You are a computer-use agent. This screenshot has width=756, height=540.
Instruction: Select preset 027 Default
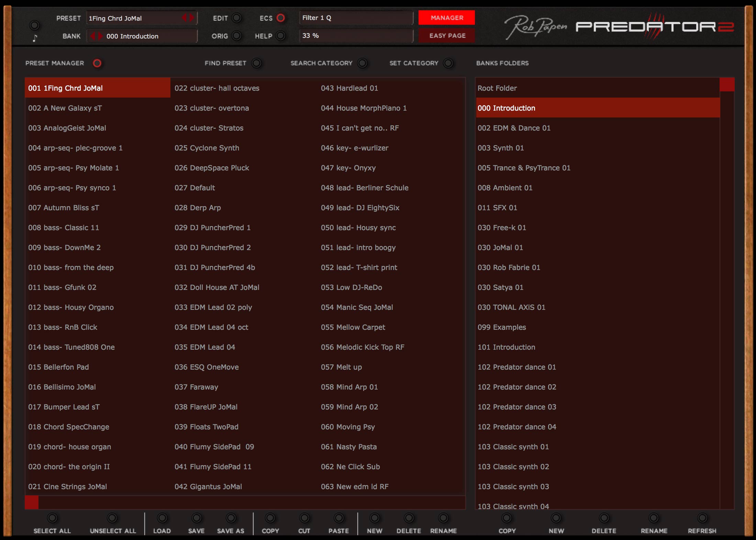(244, 188)
